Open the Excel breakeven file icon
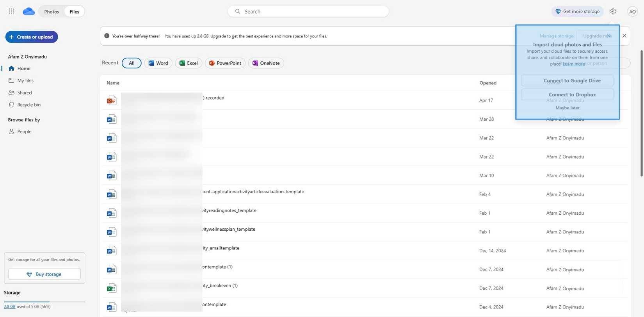The width and height of the screenshot is (644, 317). 112,289
